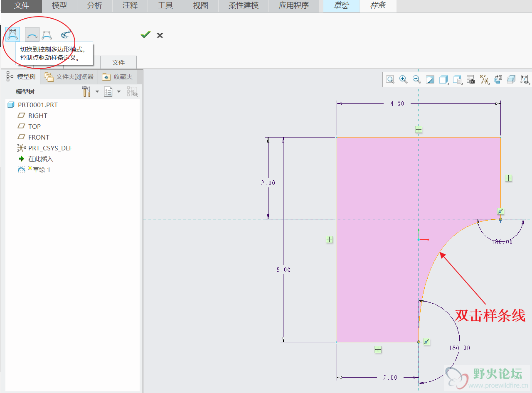
Task: Open sketcher dimension display filters icon
Action: (x=525, y=79)
